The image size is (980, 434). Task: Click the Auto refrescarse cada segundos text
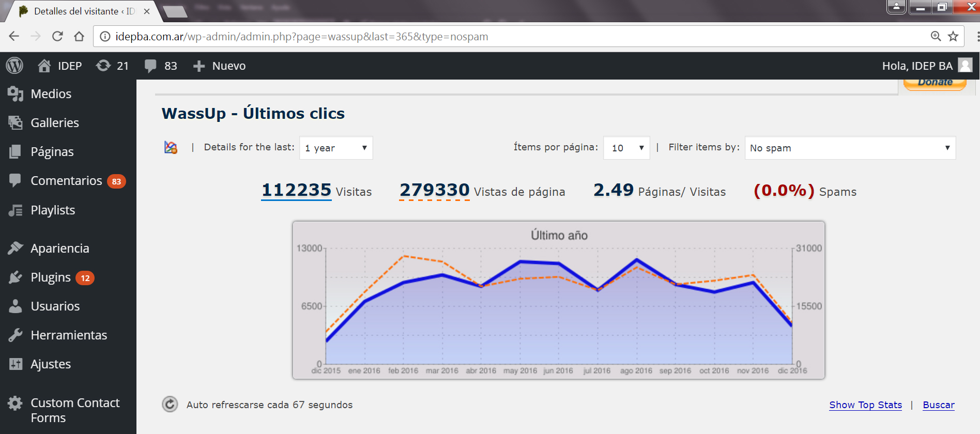pyautogui.click(x=269, y=405)
